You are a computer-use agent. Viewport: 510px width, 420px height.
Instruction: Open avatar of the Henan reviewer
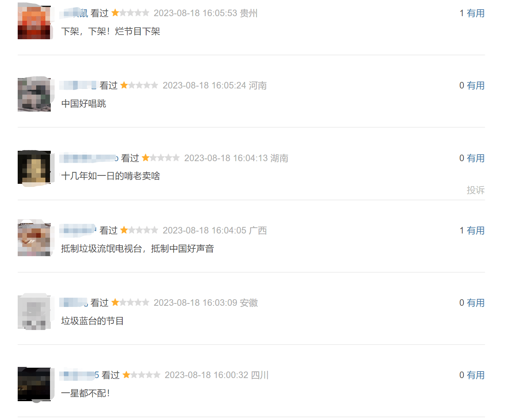point(34,95)
